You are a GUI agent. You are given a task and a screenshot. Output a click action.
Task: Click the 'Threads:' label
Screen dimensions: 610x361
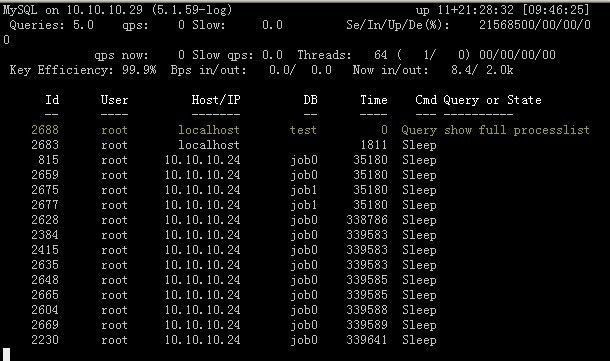point(324,55)
